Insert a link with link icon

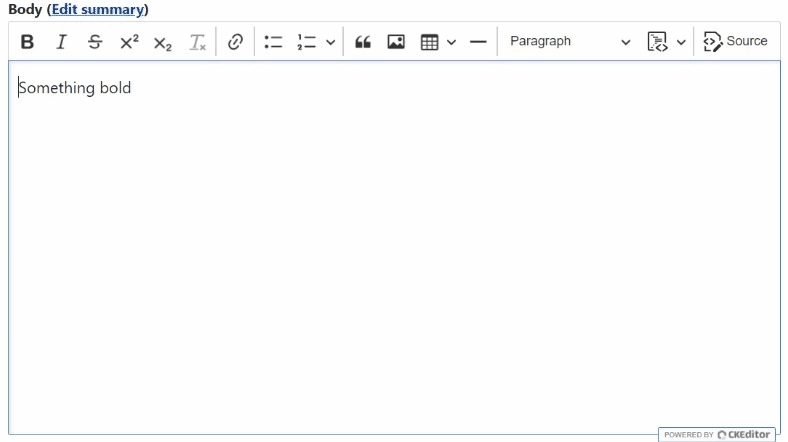(x=236, y=42)
